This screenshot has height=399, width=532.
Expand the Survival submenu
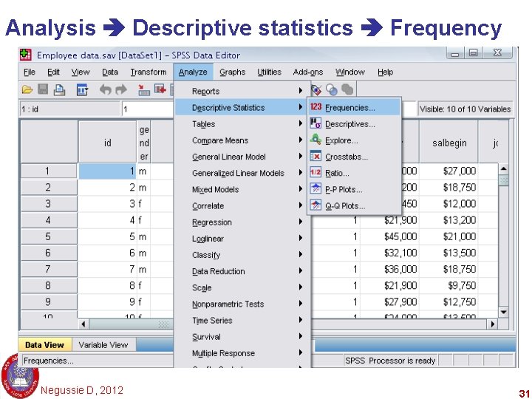point(242,337)
